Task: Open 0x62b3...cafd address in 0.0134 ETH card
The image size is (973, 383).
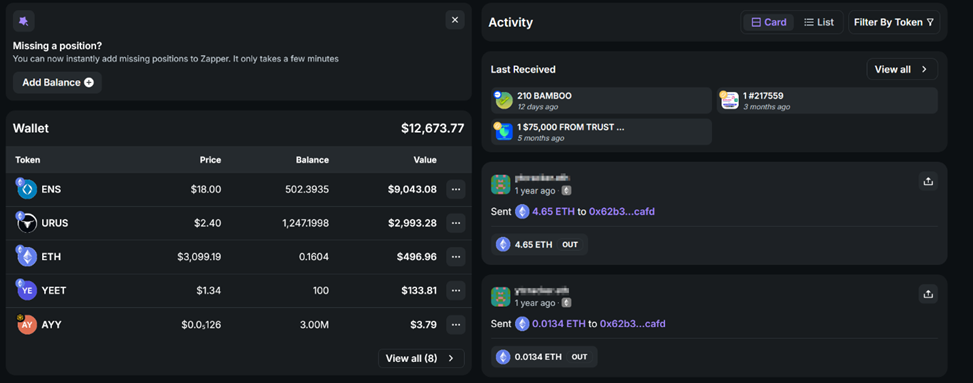Action: (x=633, y=323)
